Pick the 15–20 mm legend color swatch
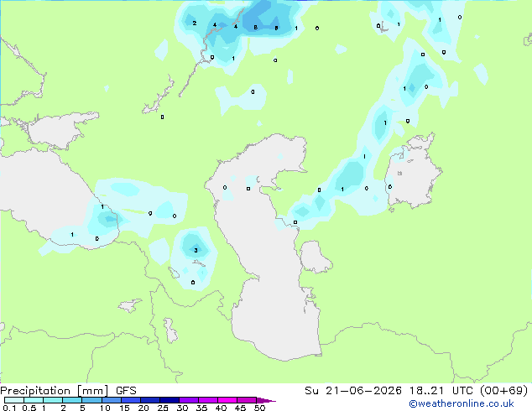This screenshot has width=532, height=411. point(131,400)
